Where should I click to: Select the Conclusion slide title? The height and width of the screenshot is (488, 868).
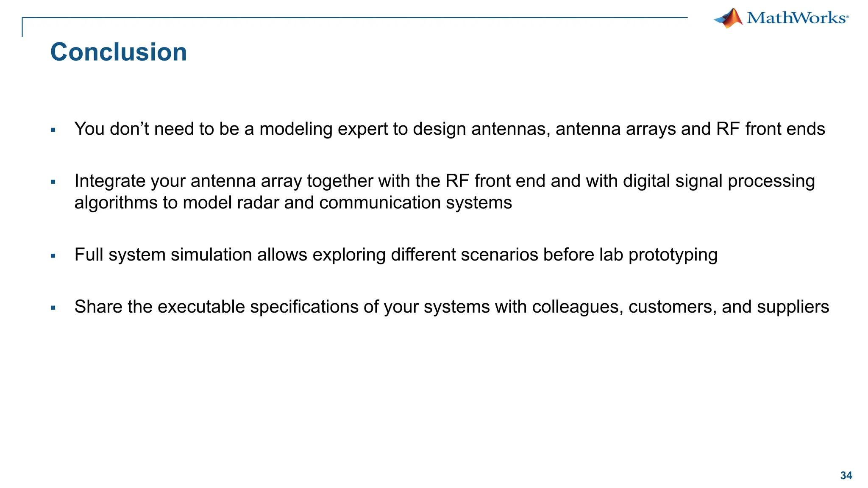pyautogui.click(x=119, y=52)
